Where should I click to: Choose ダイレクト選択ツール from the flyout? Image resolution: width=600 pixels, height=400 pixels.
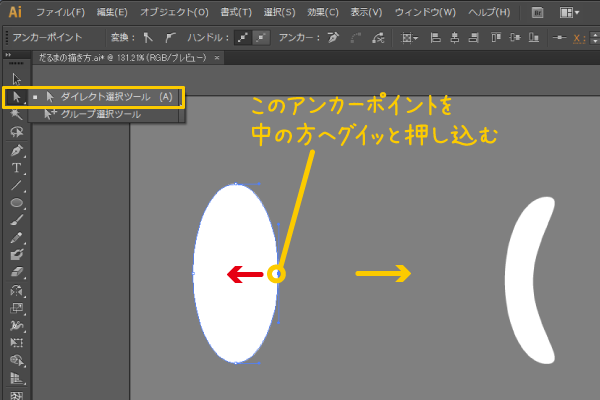[x=108, y=97]
